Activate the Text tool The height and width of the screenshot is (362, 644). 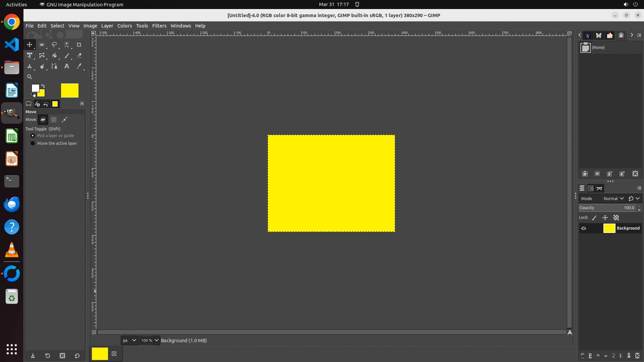coord(67,66)
